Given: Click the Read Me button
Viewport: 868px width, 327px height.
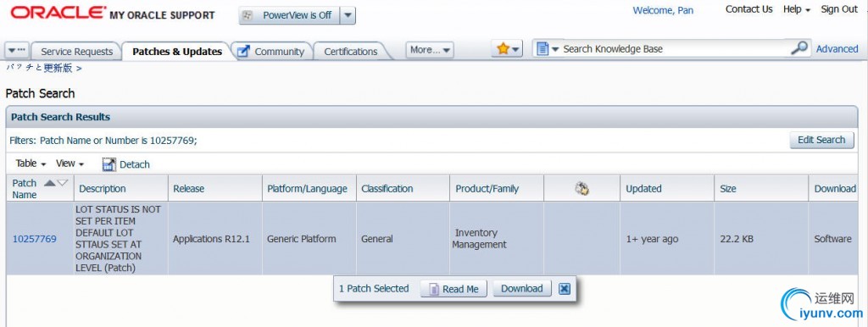Looking at the screenshot, I should click(453, 289).
